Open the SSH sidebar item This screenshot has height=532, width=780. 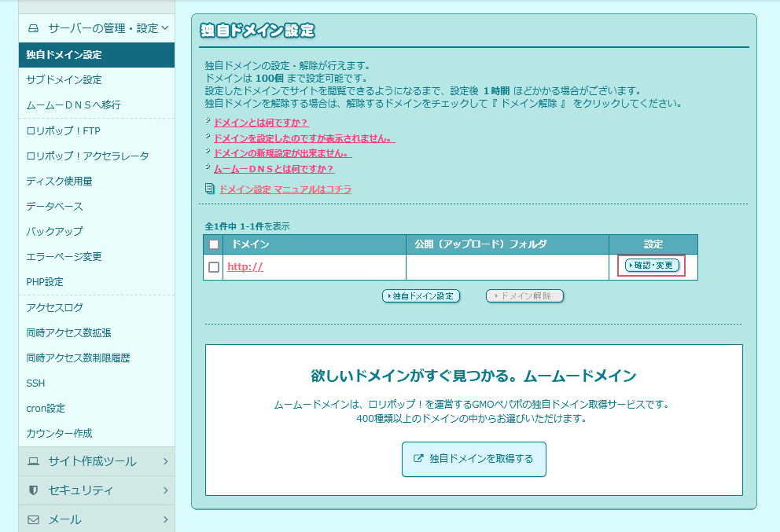(x=35, y=383)
